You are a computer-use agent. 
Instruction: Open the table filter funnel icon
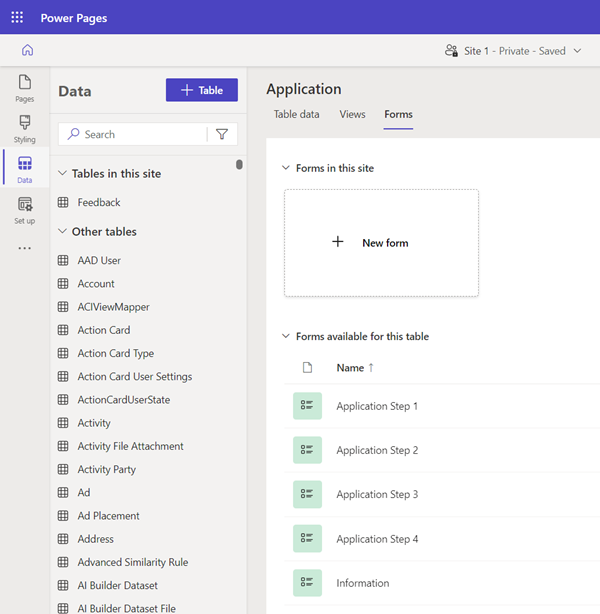point(222,134)
